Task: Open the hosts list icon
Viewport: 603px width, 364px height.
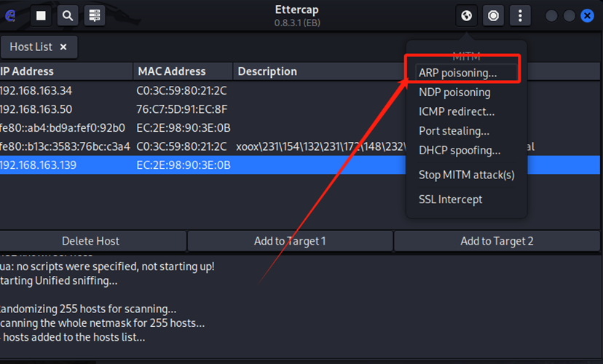Action: click(95, 15)
